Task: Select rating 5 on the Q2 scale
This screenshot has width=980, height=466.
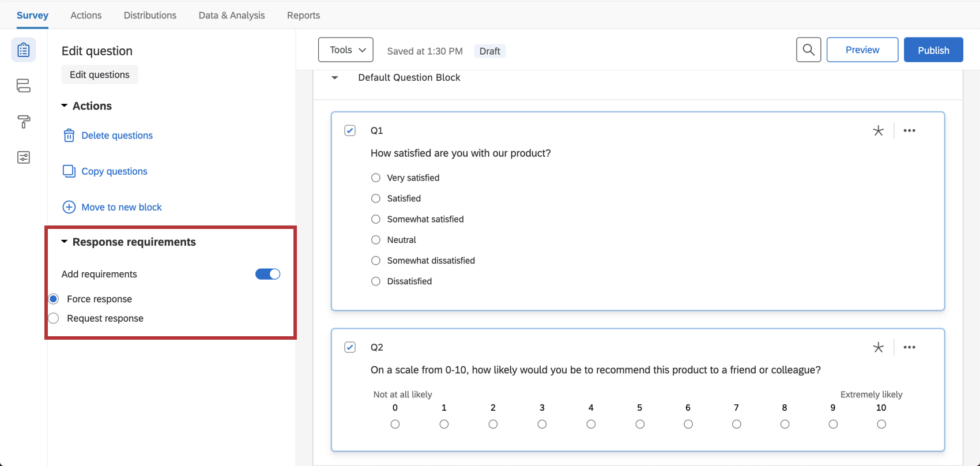Action: (640, 424)
